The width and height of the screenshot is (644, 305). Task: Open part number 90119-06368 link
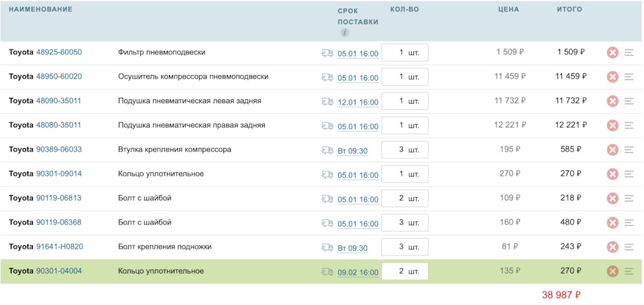click(59, 222)
